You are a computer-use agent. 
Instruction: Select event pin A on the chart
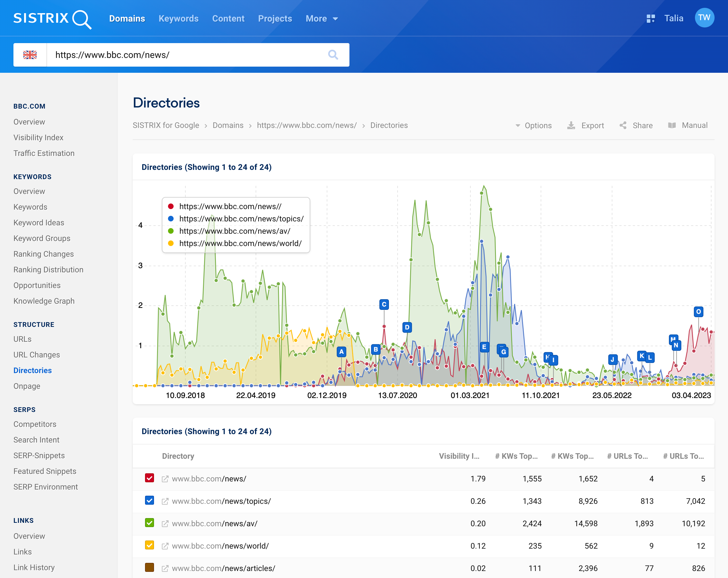(x=341, y=352)
